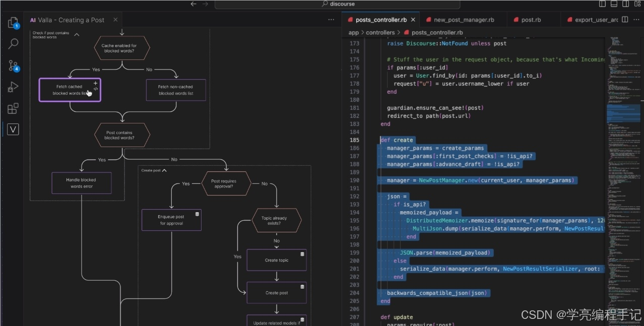Click database icon on Create topic node
Screen dimensions: 644x326
point(302,254)
